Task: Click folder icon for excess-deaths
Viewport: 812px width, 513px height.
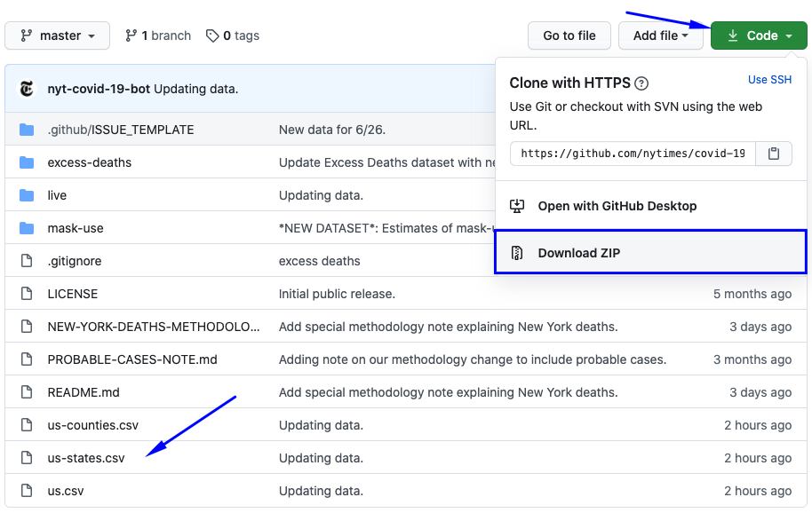Action: (x=27, y=163)
